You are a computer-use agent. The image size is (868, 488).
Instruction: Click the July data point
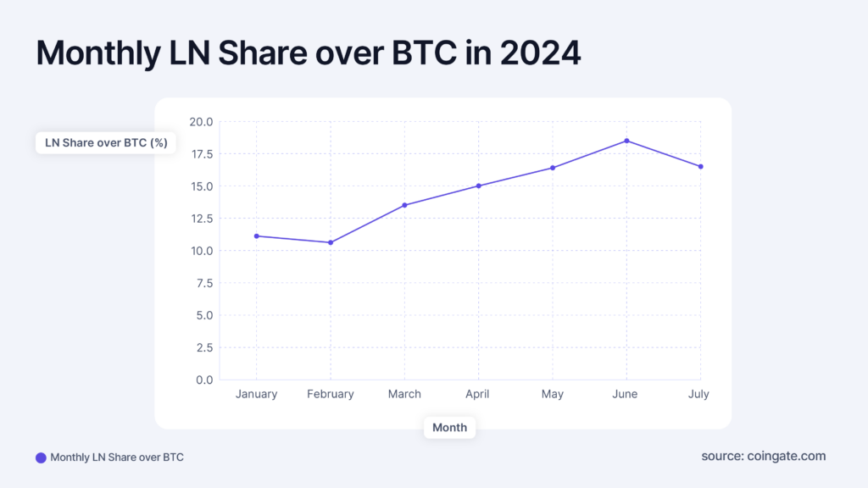coord(701,167)
